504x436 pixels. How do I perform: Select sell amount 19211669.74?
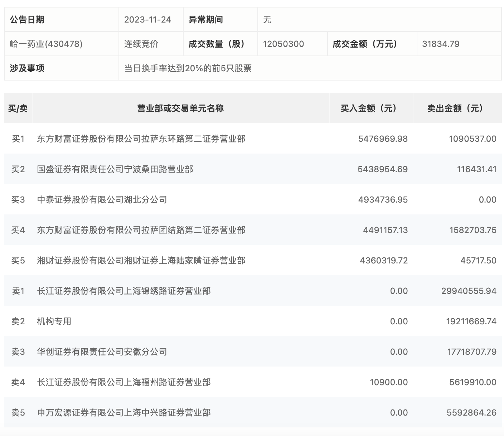coord(471,321)
